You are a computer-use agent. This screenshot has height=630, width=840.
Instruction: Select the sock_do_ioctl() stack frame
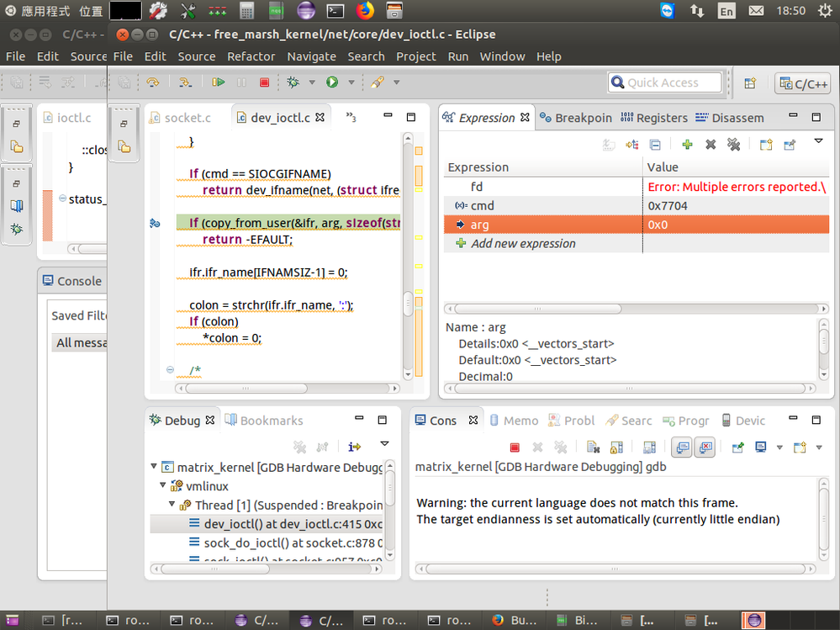(267, 543)
